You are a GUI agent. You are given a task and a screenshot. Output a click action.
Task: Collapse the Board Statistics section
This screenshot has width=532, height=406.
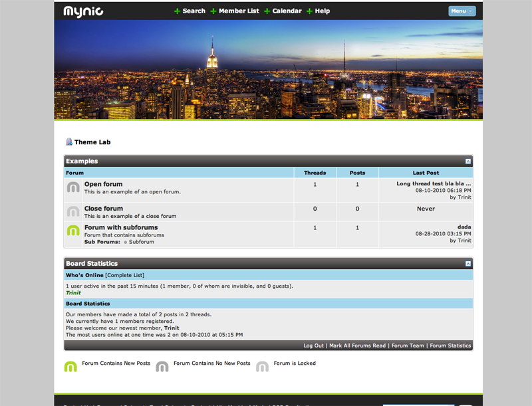467,264
